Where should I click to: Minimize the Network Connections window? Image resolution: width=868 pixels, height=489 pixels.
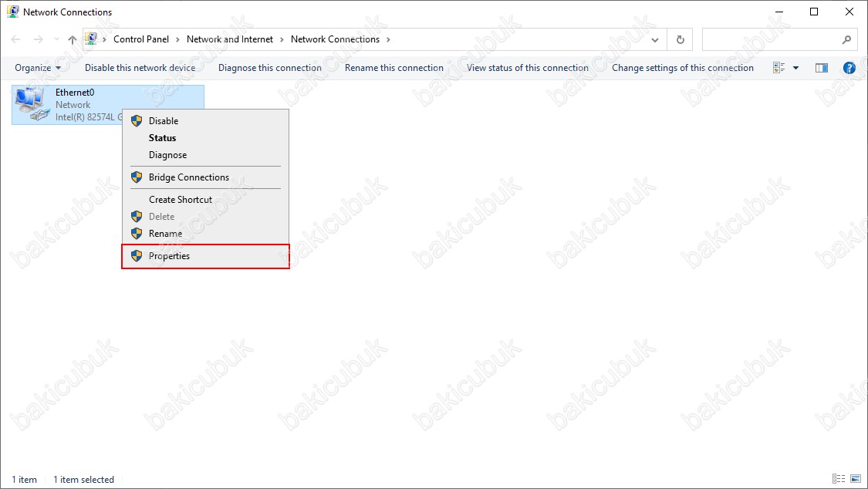coord(779,12)
